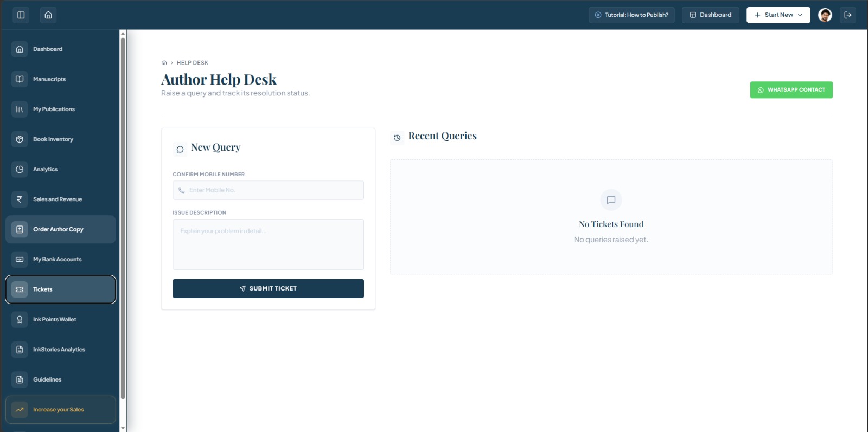Click the Book Inventory box icon
This screenshot has width=868, height=432.
20,139
